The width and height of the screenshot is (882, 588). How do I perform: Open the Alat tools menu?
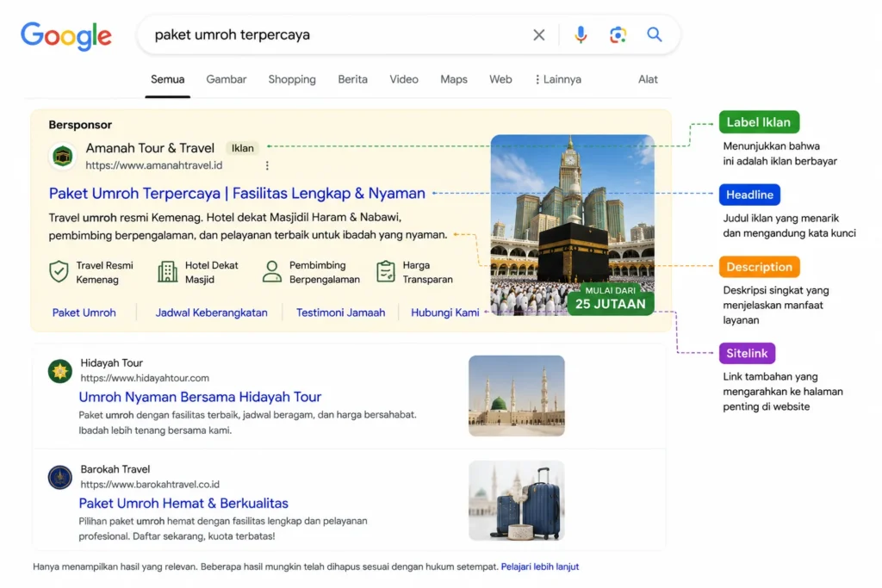(648, 79)
